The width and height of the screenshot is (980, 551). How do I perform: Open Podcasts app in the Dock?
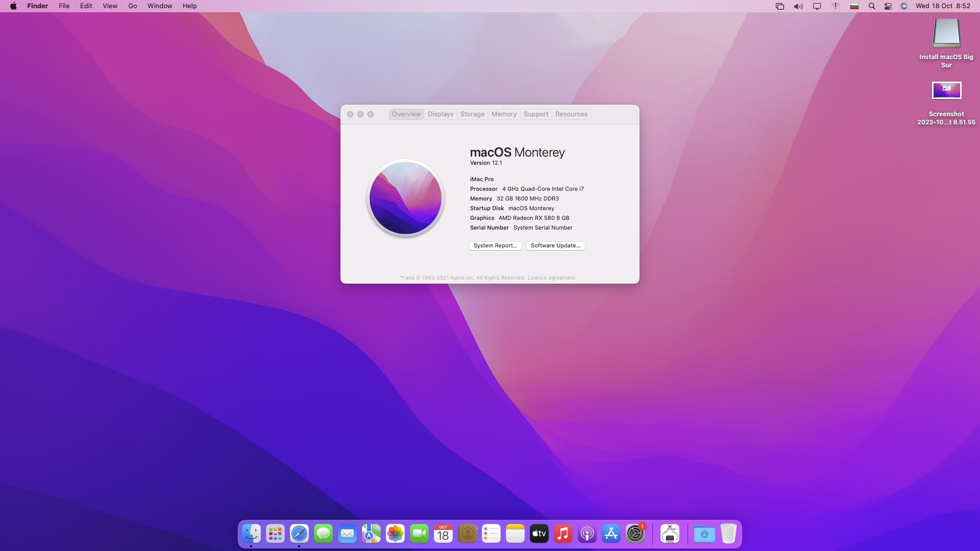click(x=587, y=534)
